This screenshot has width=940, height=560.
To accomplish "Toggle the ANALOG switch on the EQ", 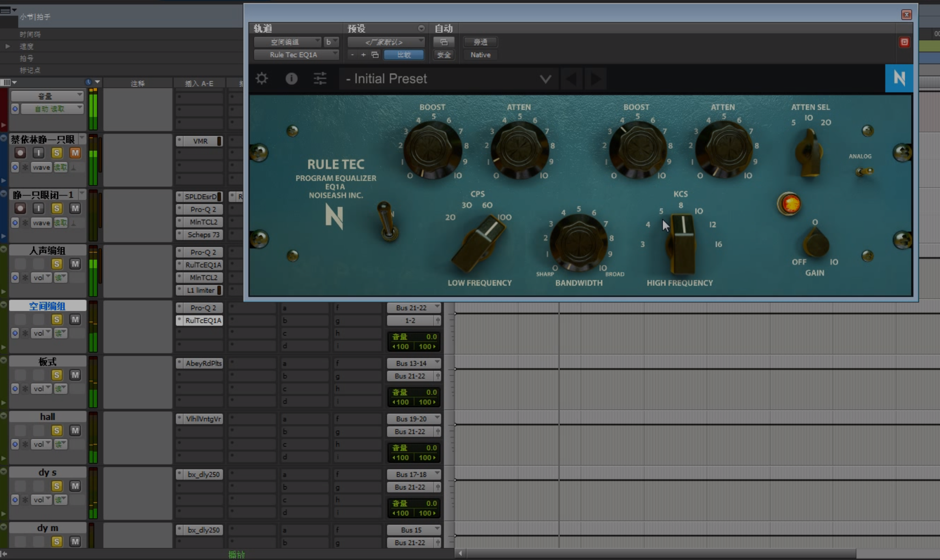I will tap(864, 171).
